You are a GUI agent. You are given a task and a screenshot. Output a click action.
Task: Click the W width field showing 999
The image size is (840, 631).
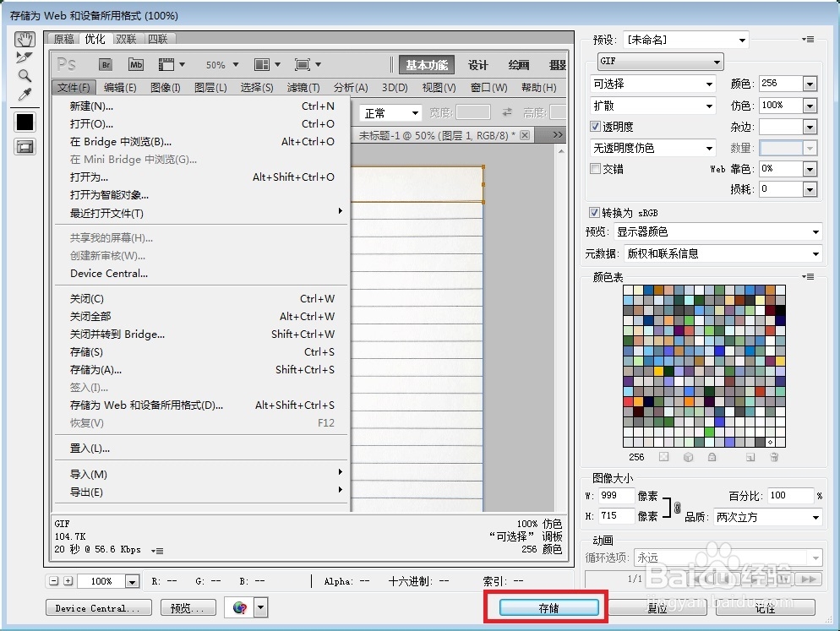tap(616, 496)
